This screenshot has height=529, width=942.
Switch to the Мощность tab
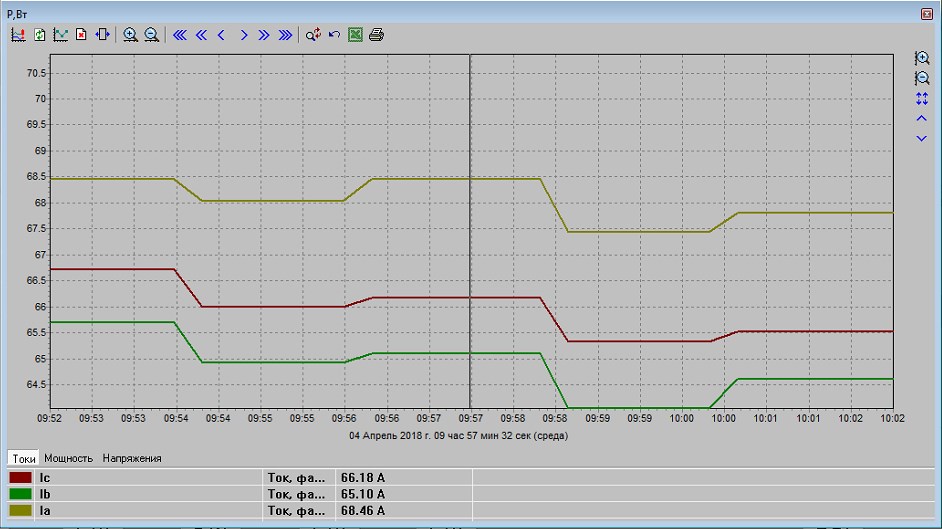(x=68, y=458)
